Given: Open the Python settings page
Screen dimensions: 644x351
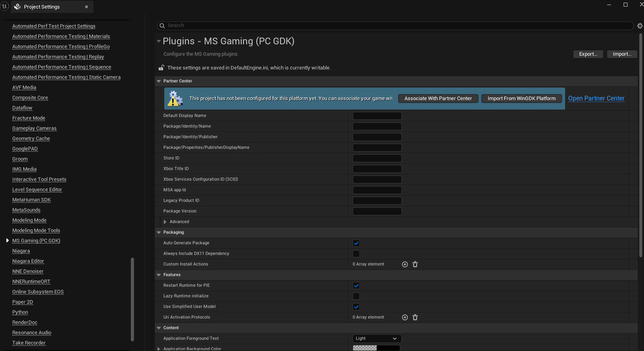Looking at the screenshot, I should pyautogui.click(x=20, y=312).
